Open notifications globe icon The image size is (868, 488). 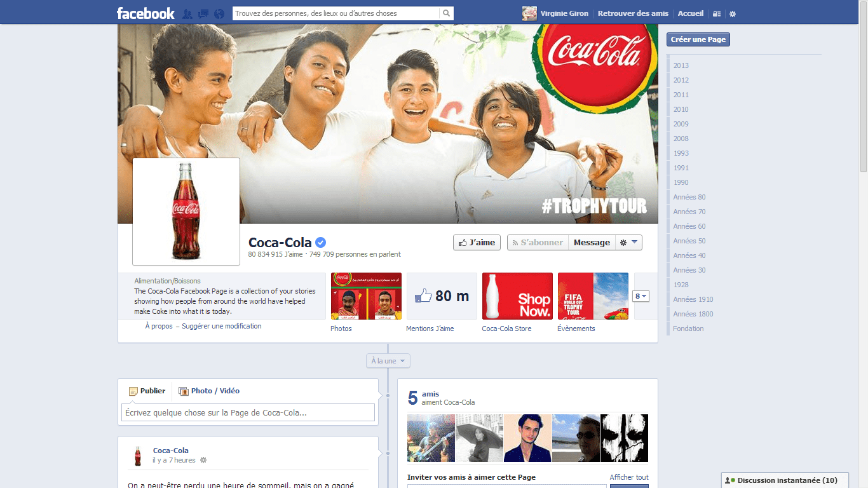point(219,13)
